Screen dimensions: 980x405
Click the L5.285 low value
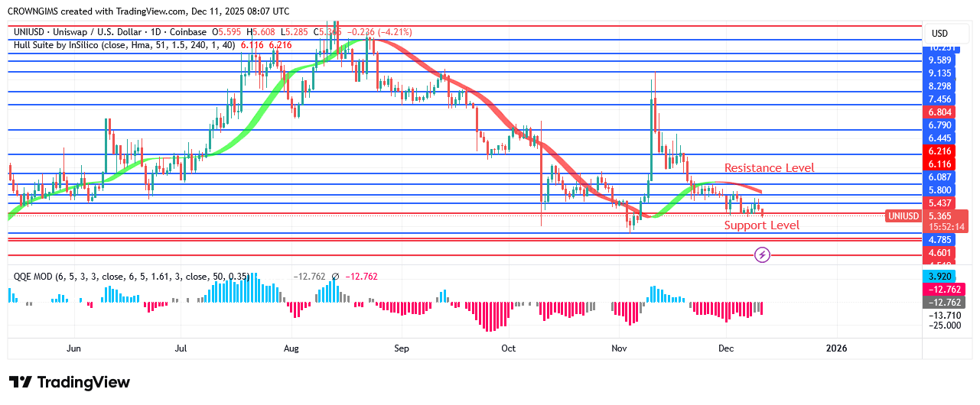[296, 32]
